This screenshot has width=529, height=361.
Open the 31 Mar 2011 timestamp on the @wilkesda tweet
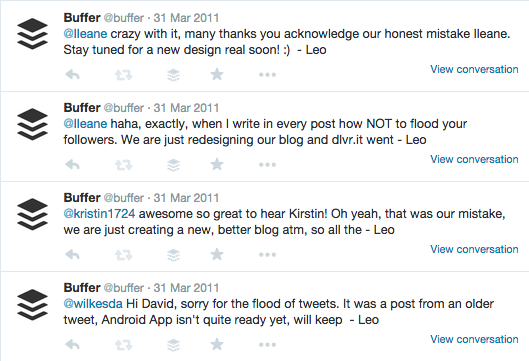tap(186, 288)
